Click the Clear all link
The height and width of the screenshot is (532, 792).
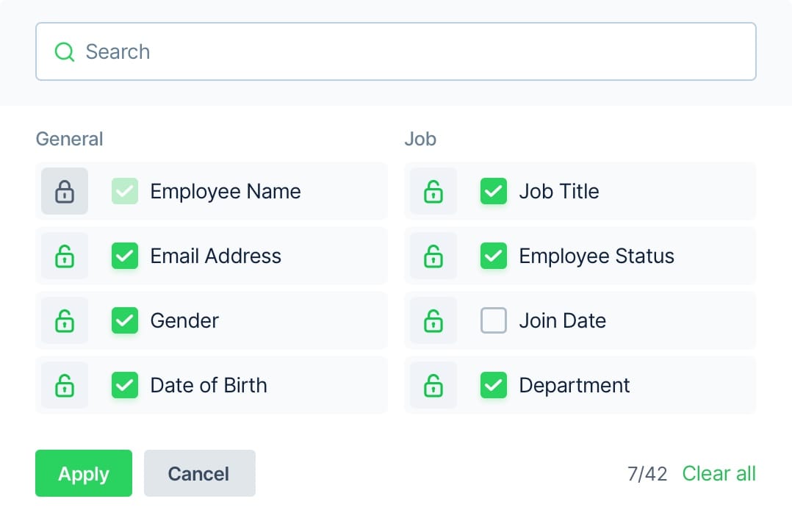point(719,473)
